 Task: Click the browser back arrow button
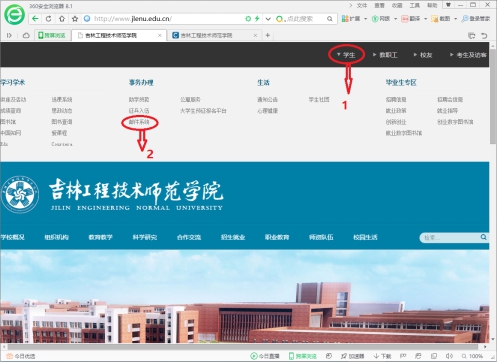point(35,19)
